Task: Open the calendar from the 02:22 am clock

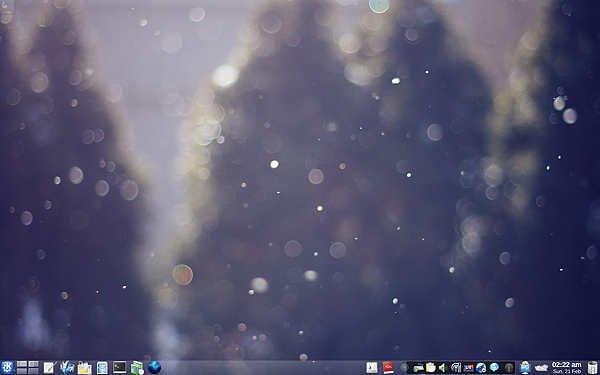Action: click(566, 368)
